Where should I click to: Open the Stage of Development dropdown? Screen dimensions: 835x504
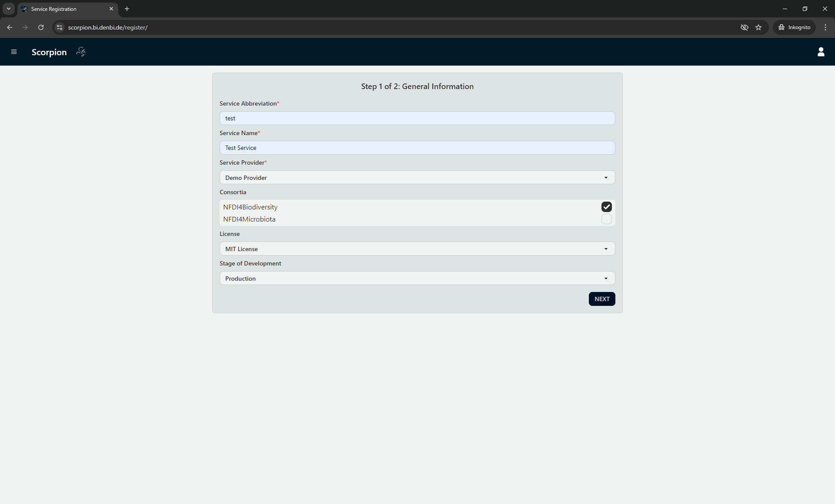[417, 278]
